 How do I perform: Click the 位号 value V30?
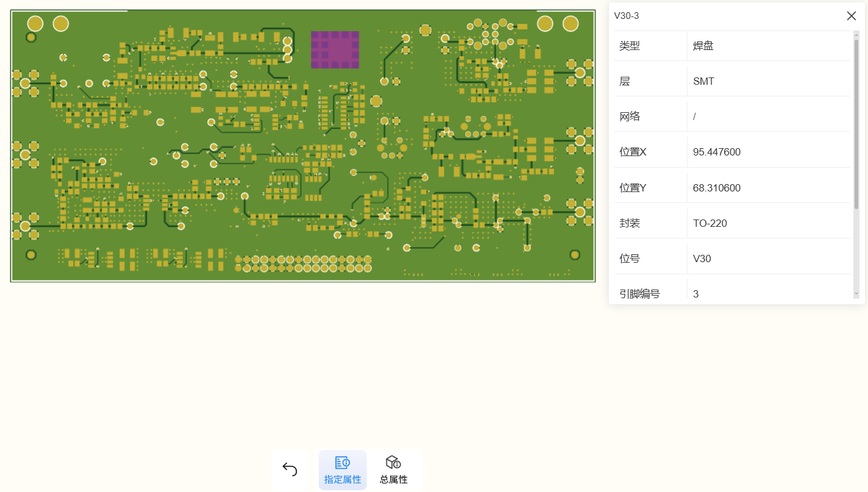[702, 258]
